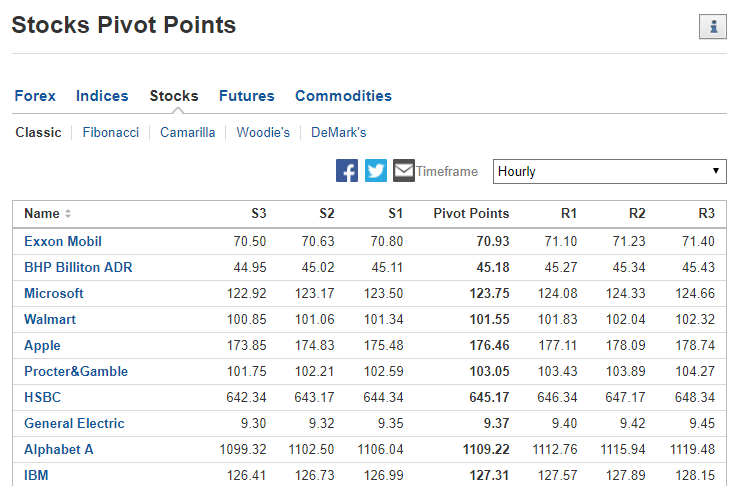Share on Twitter icon
The width and height of the screenshot is (743, 486).
(x=376, y=171)
